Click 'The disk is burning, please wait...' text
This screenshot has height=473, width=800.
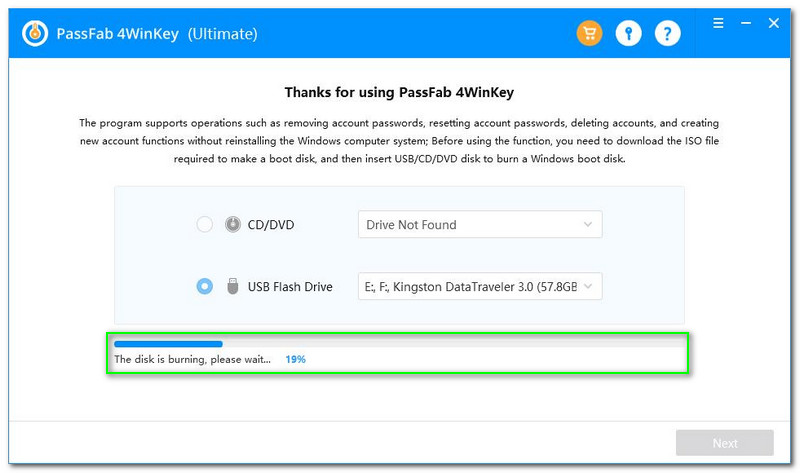click(x=192, y=359)
